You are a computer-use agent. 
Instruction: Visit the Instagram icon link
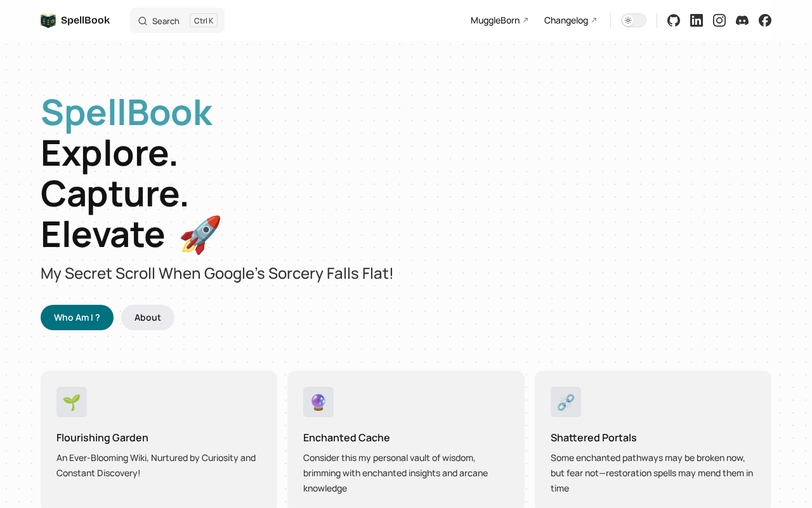point(719,20)
